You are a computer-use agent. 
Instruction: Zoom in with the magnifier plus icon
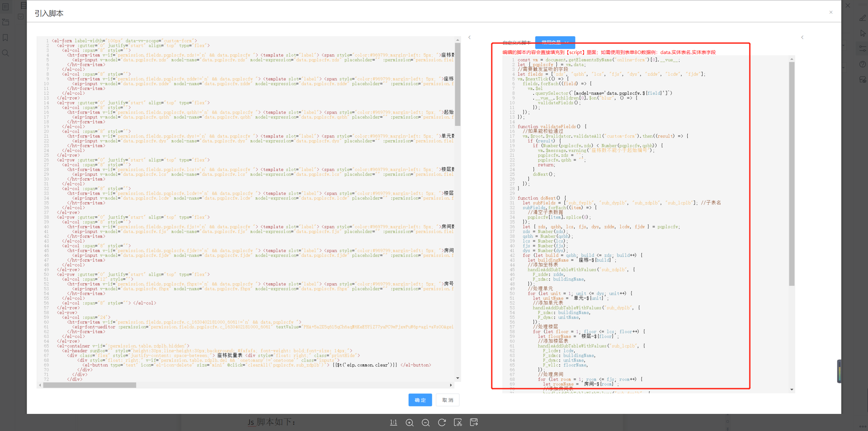[x=409, y=422]
